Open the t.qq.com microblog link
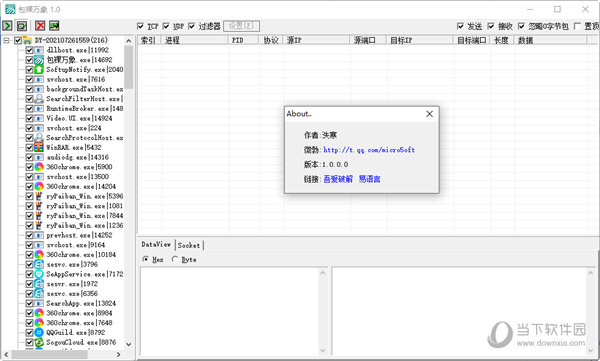The height and width of the screenshot is (361, 600). click(x=369, y=150)
